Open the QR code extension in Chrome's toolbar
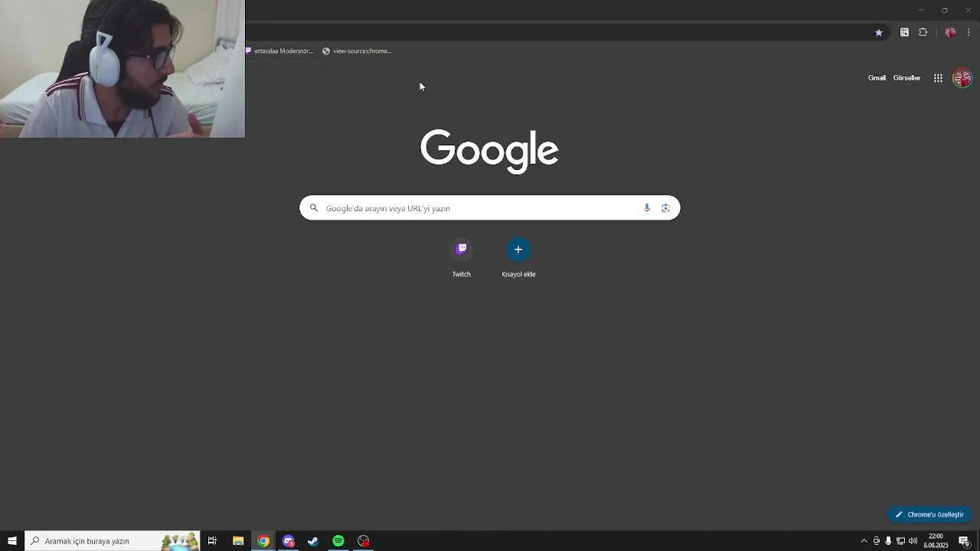This screenshot has height=551, width=980. pos(904,32)
